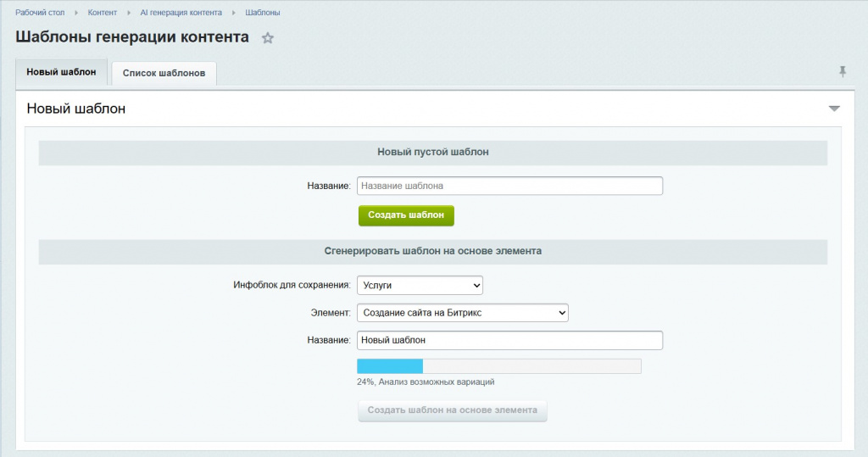Screen dimensions: 868x457
Task: Click the Шаблоны генерации контента title
Action: click(x=132, y=37)
